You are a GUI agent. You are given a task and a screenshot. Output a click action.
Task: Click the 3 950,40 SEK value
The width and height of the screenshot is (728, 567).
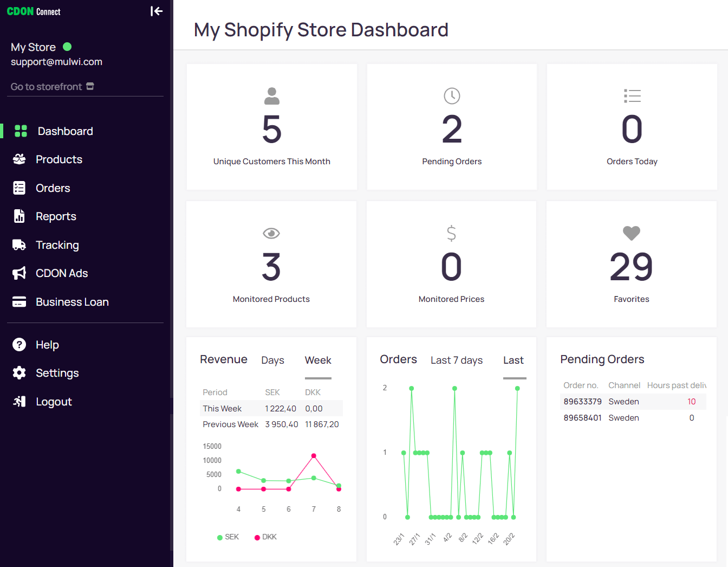[282, 424]
